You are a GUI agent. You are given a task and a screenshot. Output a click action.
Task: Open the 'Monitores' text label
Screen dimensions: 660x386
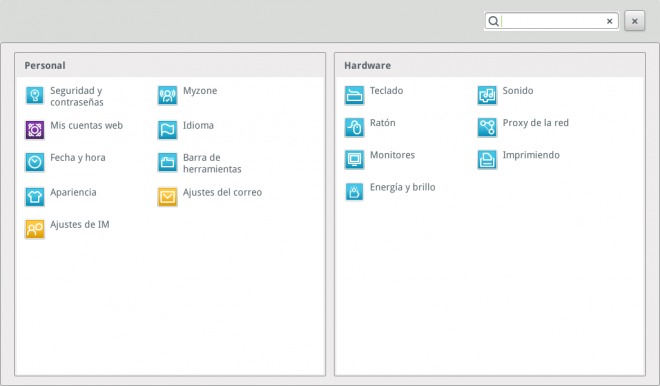(x=392, y=155)
